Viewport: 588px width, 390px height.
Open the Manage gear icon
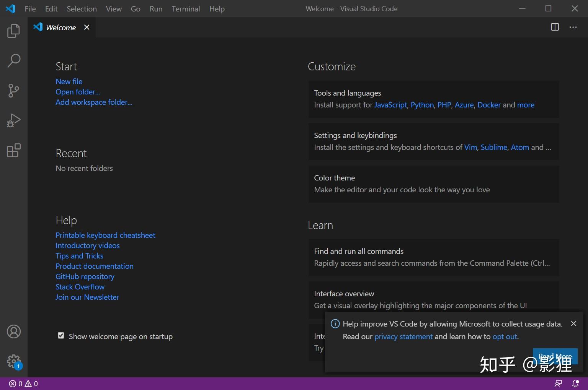(x=13, y=361)
